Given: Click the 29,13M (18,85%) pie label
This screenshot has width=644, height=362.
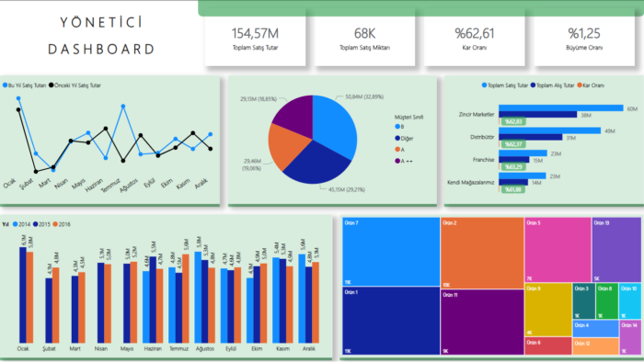Looking at the screenshot, I should pos(259,99).
